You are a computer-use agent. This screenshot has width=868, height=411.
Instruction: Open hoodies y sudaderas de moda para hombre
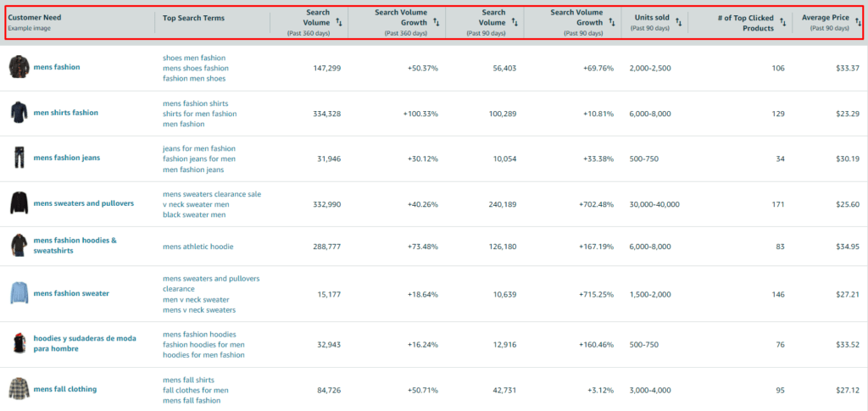tap(85, 343)
